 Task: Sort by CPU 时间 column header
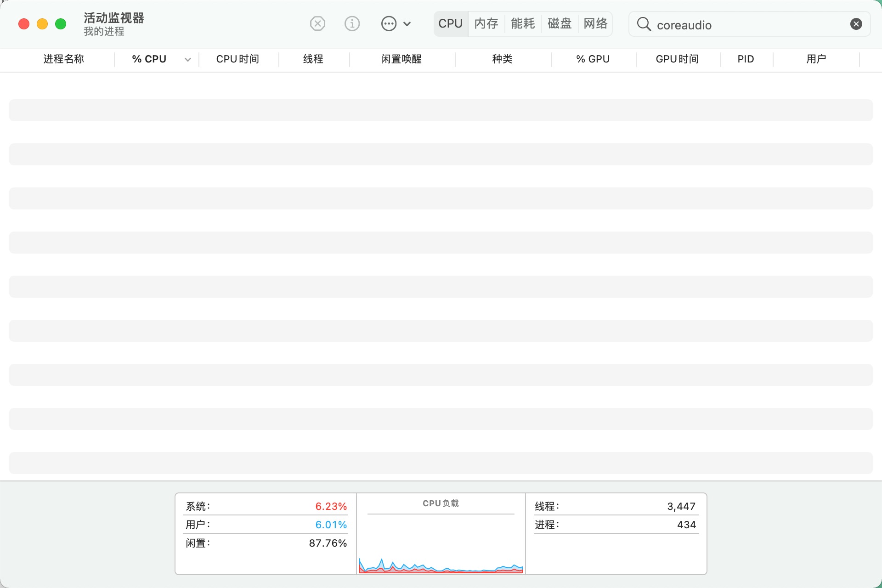pos(237,59)
